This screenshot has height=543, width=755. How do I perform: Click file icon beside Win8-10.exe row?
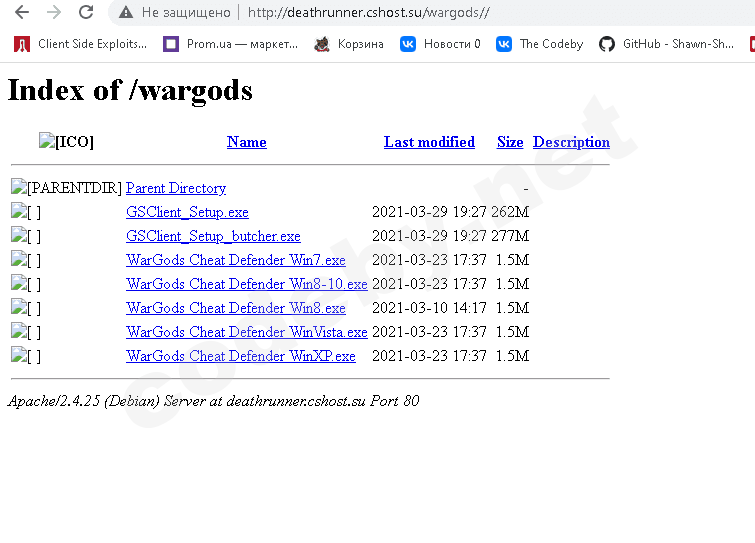tap(26, 284)
